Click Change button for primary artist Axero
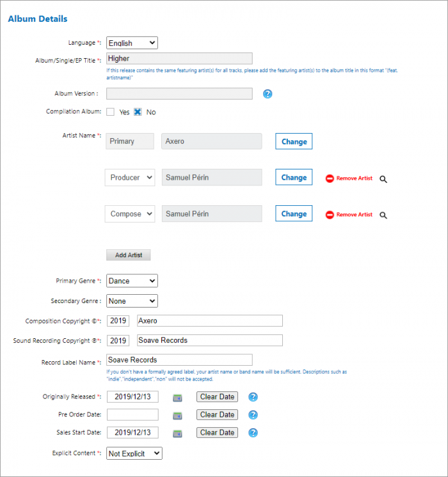 click(x=294, y=141)
